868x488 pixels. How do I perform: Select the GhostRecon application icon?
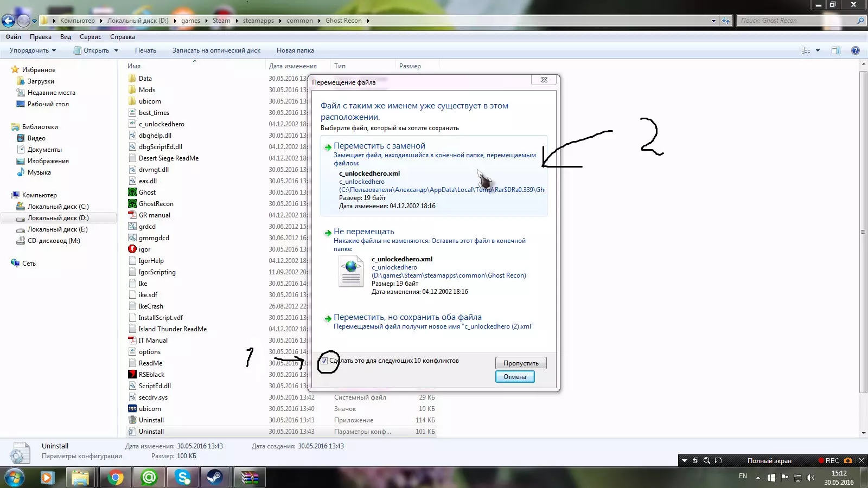132,204
